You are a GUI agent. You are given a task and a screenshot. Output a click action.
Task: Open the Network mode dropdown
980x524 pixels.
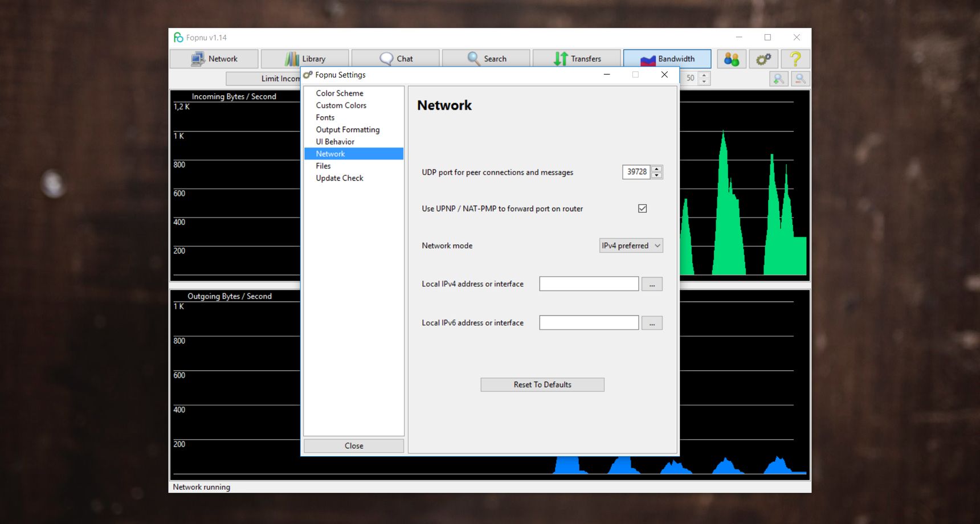pos(631,245)
